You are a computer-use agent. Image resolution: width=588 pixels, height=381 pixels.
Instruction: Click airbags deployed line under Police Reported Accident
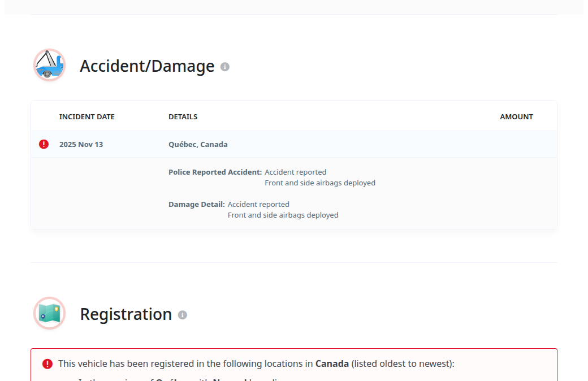coord(320,183)
